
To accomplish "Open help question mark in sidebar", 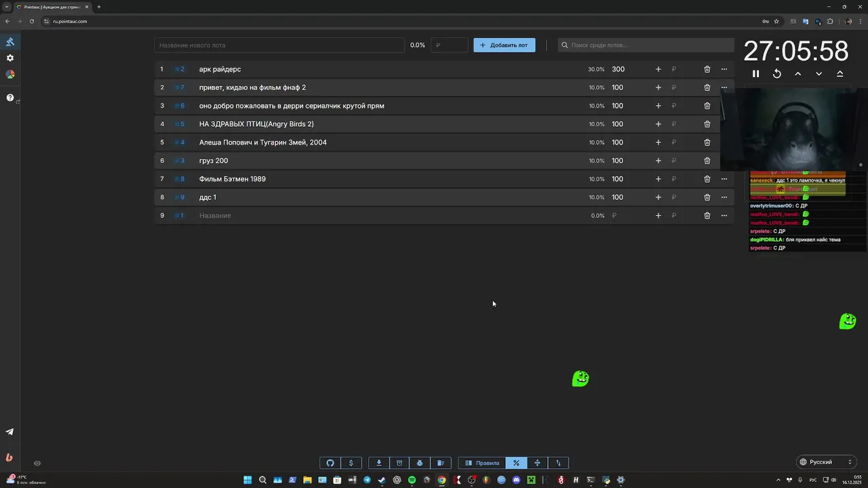I will pyautogui.click(x=10, y=98).
